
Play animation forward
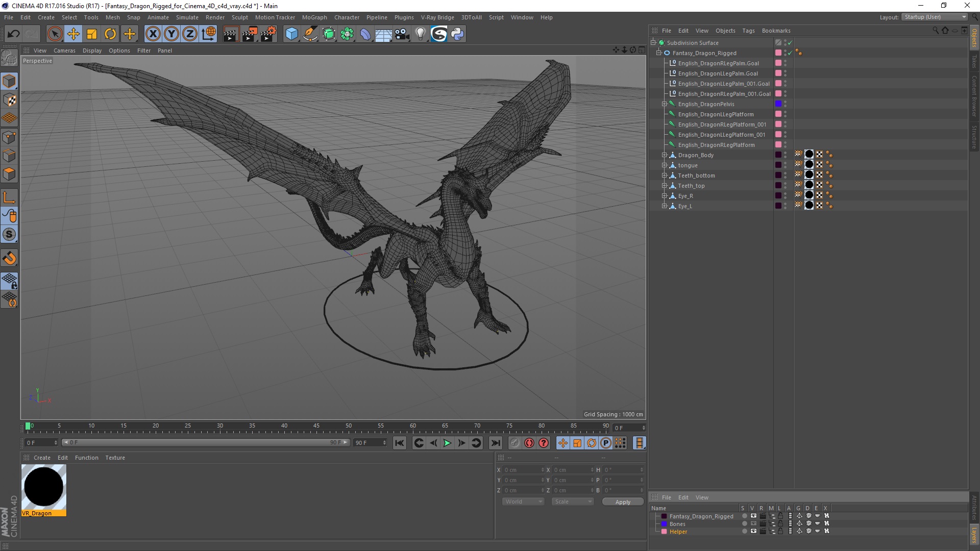(x=447, y=443)
